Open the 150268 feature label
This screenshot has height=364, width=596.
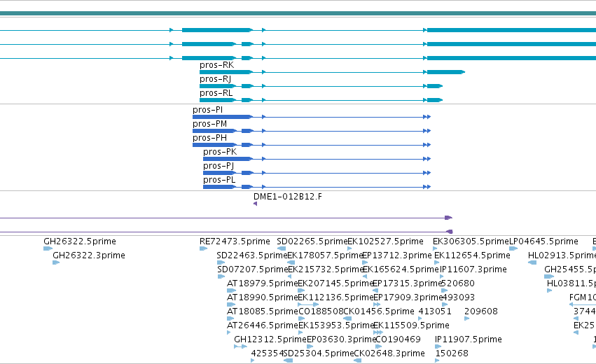pos(452,354)
